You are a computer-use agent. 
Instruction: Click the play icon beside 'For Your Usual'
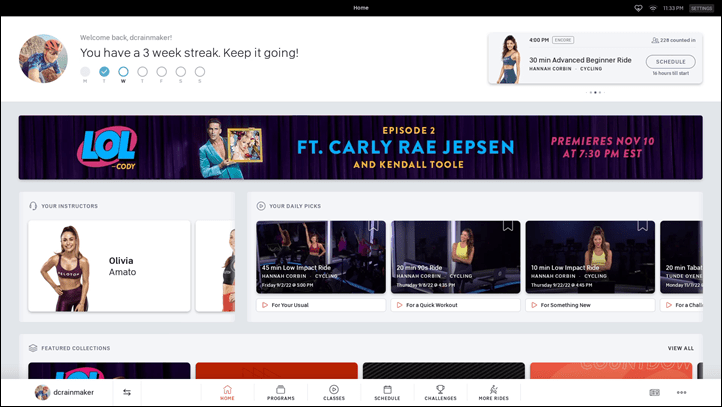pos(265,305)
